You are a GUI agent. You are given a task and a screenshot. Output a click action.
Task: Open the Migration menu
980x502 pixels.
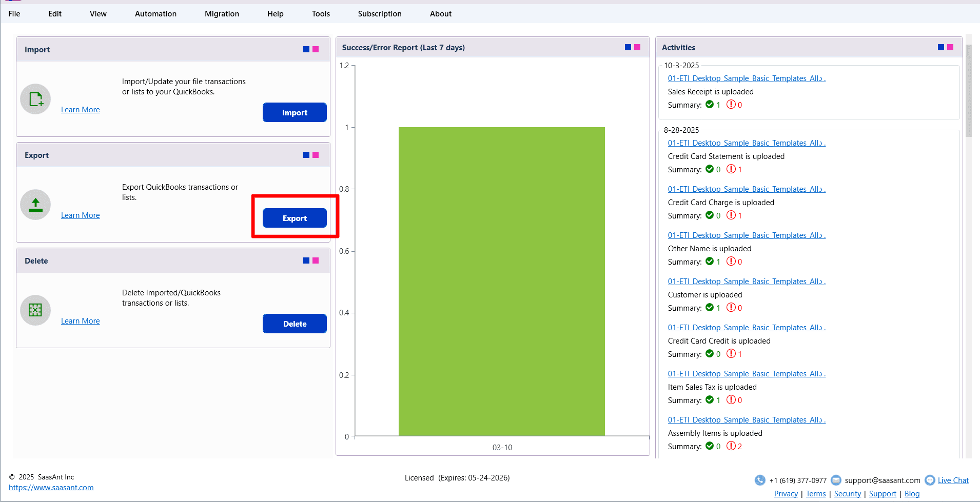[x=222, y=14]
